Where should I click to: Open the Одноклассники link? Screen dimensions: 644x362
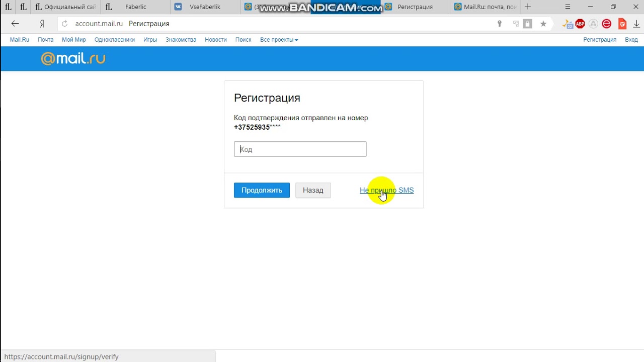pyautogui.click(x=115, y=40)
